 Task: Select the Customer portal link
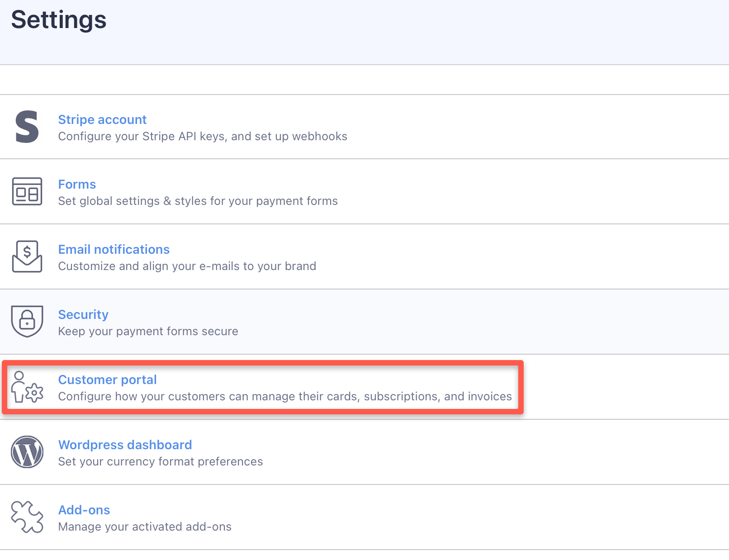(x=107, y=380)
